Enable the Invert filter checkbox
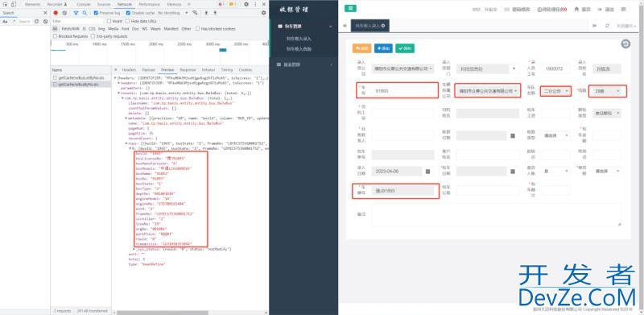The height and width of the screenshot is (315, 644). pos(109,21)
